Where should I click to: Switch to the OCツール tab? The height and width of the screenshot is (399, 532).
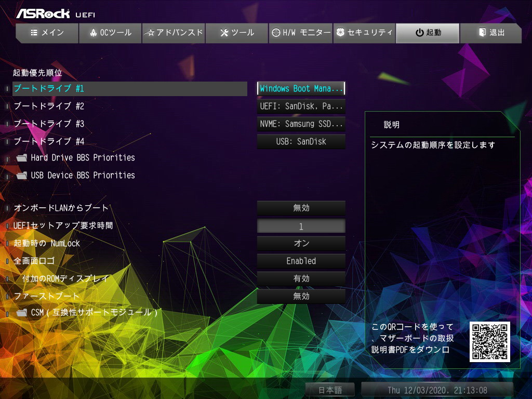point(110,33)
